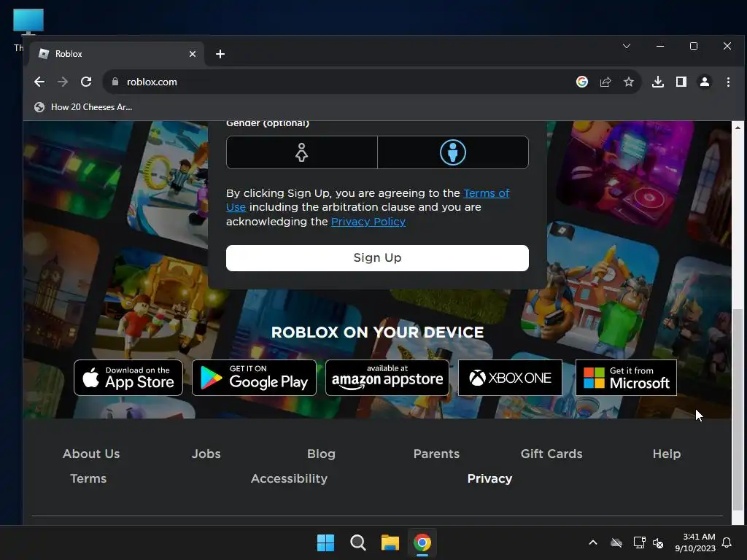Select the male gender icon
Viewport: 747px width, 560px height.
tap(452, 152)
